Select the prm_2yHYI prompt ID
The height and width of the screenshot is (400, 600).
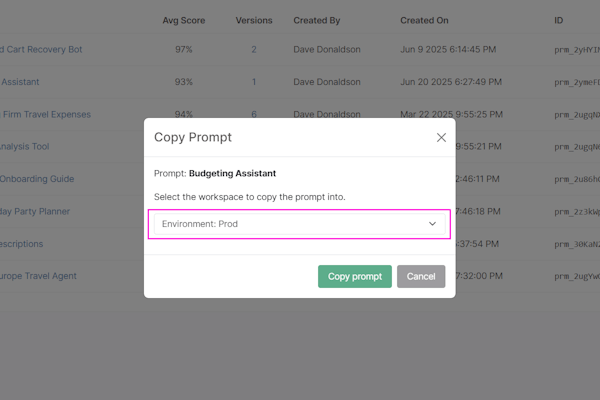click(x=577, y=50)
